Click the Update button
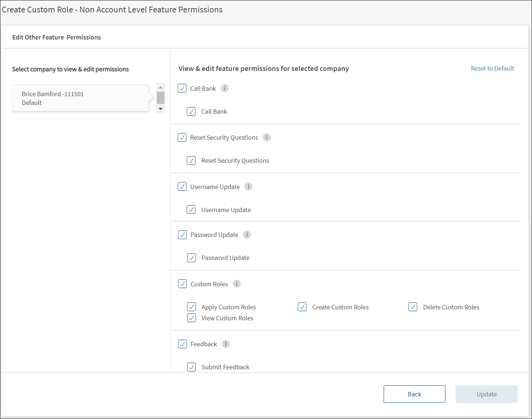The height and width of the screenshot is (419, 532). (x=486, y=394)
